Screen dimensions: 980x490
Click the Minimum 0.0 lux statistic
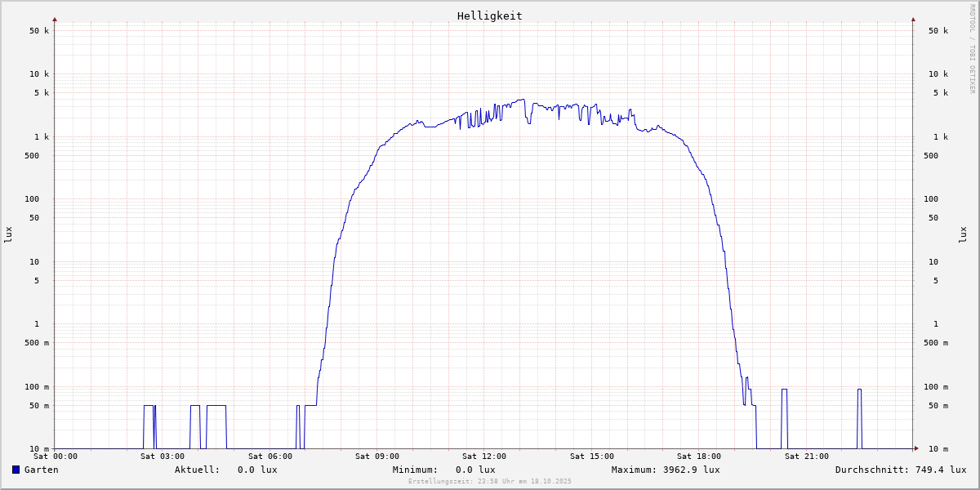click(x=443, y=470)
